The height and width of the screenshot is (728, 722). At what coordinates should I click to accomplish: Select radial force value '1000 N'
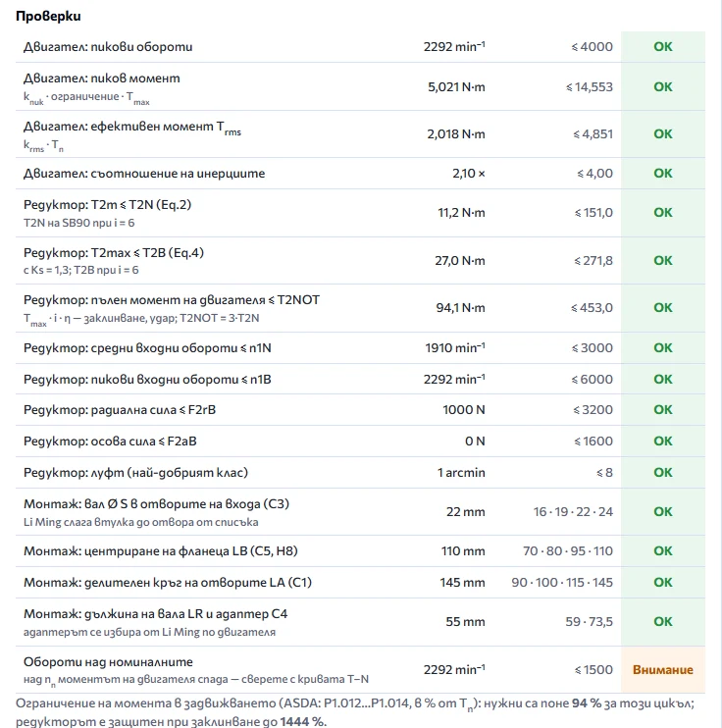click(x=464, y=410)
